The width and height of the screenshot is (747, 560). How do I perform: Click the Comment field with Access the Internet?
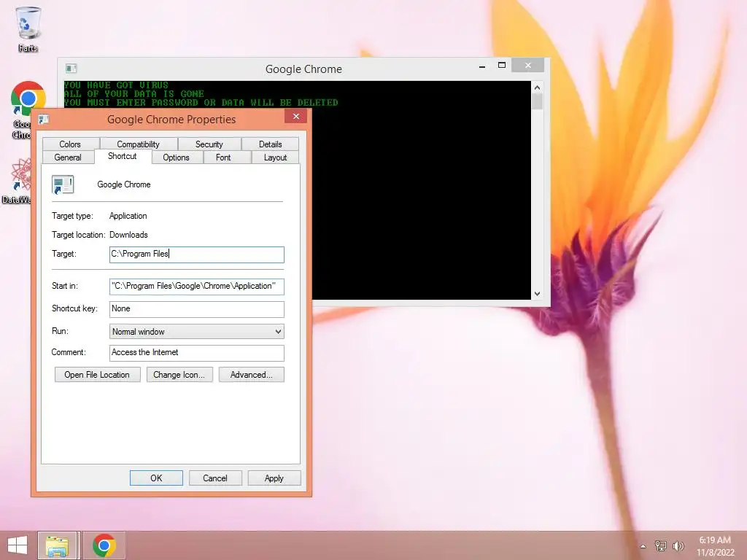coord(197,353)
